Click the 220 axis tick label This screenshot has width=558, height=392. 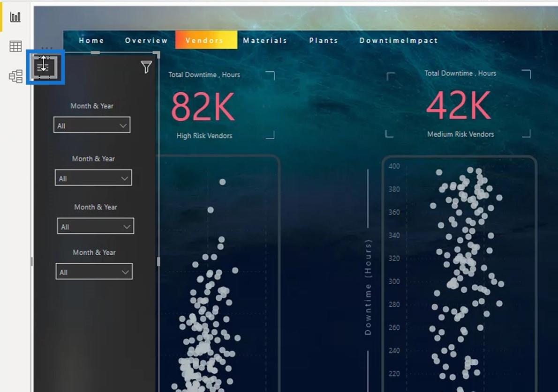tap(394, 374)
